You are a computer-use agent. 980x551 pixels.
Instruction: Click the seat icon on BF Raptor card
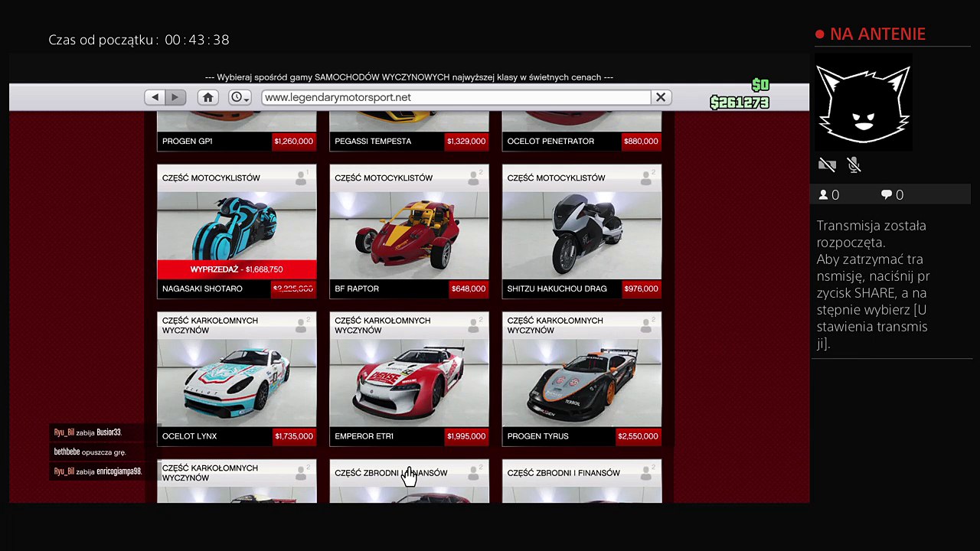click(x=474, y=178)
